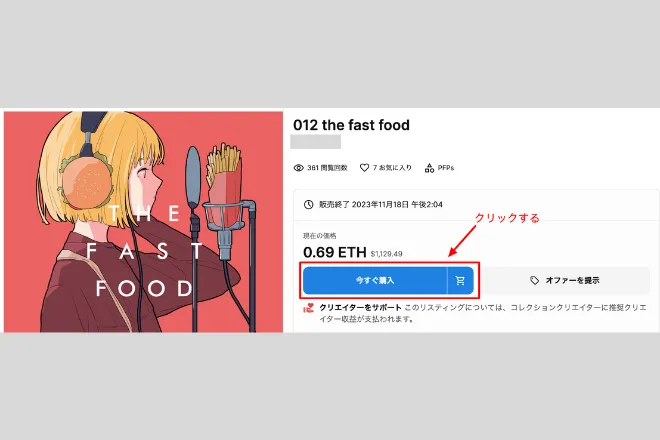This screenshot has width=660, height=440.
Task: Click the eye icon beside view count
Action: click(298, 168)
